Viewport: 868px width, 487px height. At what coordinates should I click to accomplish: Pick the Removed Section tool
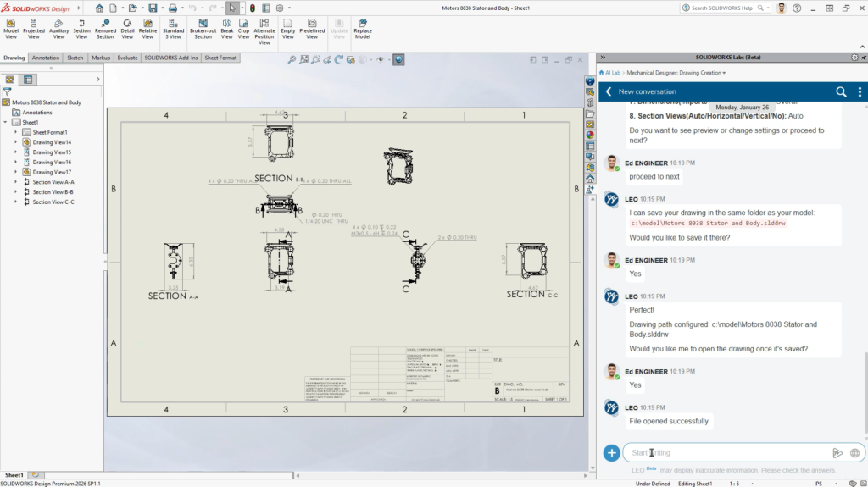point(105,29)
